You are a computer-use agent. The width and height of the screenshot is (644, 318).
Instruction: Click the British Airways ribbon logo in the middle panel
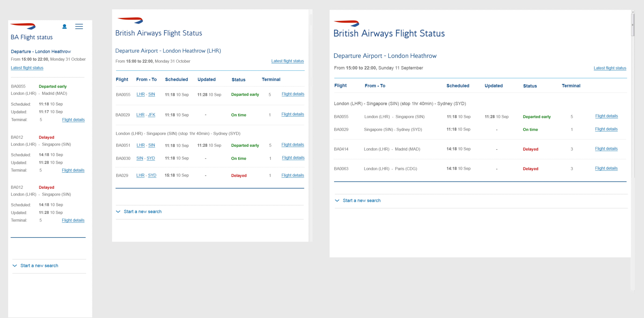[x=130, y=20]
